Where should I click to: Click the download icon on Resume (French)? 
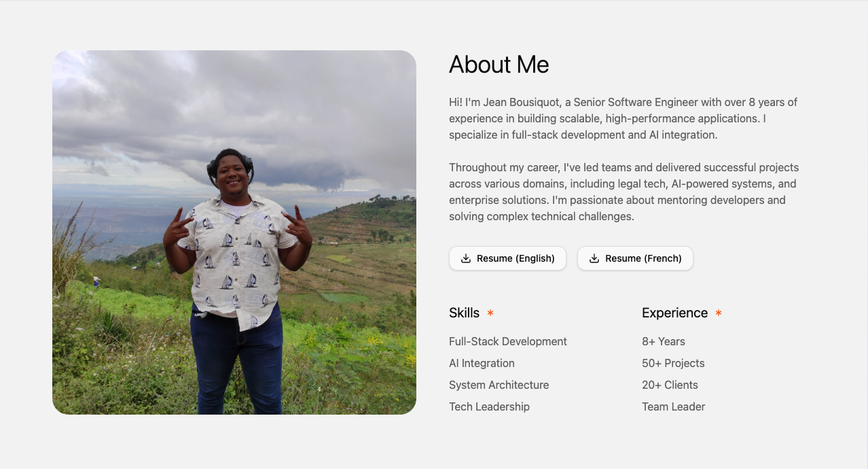[x=594, y=258]
